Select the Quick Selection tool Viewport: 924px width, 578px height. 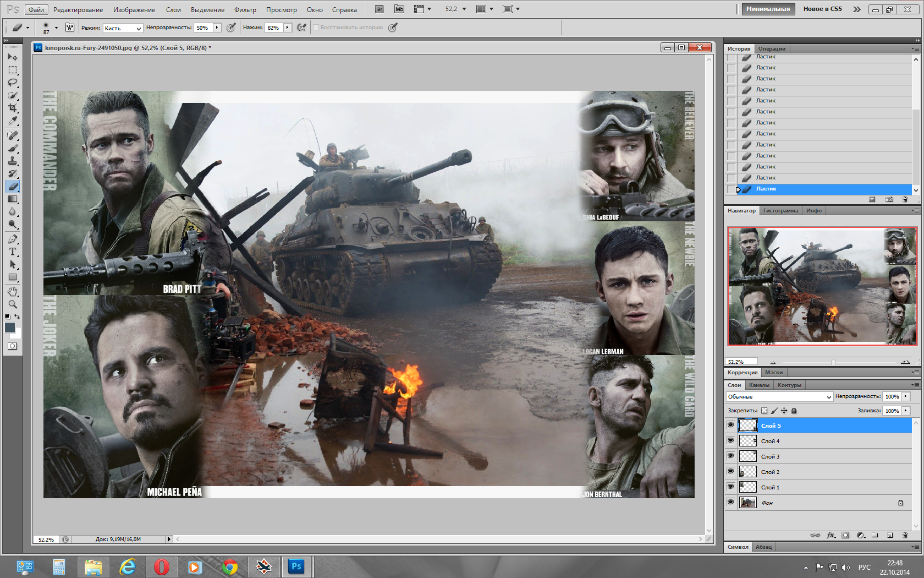pos(13,95)
